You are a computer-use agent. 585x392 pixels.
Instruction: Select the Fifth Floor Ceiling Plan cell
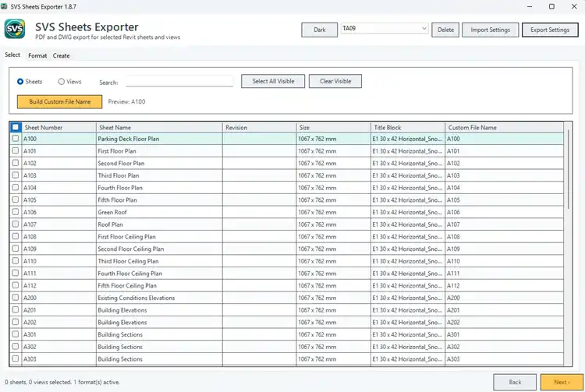(x=159, y=286)
